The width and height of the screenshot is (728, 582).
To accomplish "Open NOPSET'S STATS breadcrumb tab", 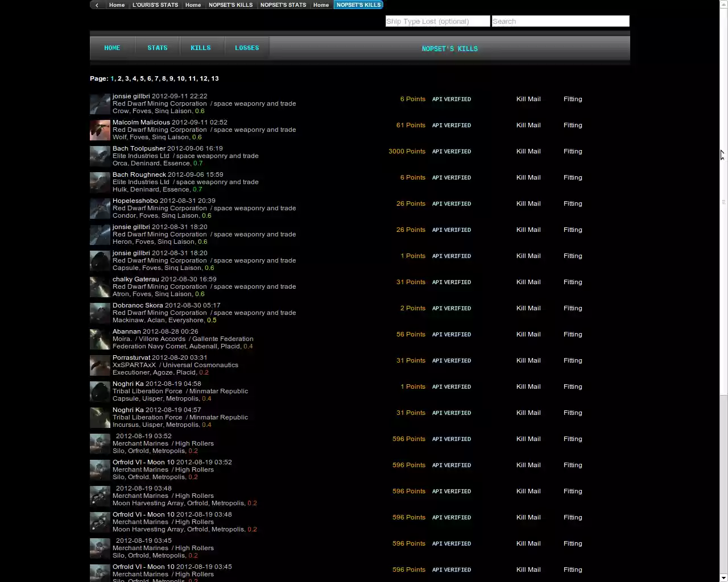I will (x=283, y=5).
